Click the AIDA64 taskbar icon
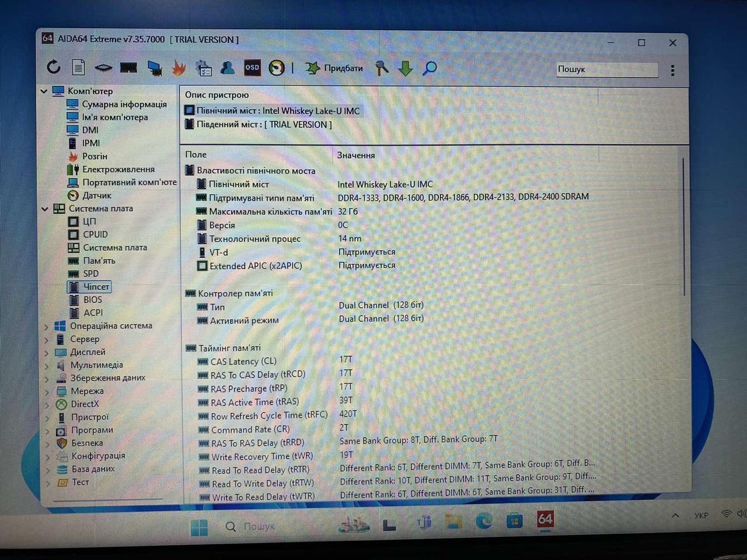The height and width of the screenshot is (560, 747). [x=545, y=519]
